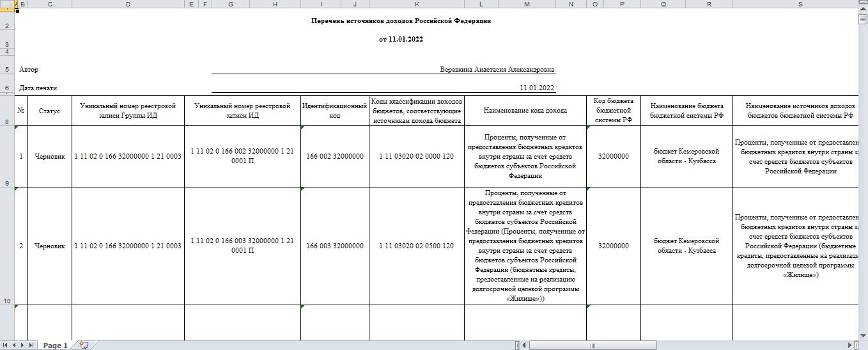Click identification code '166 002 32000000'
Image resolution: width=868 pixels, height=350 pixels.
click(x=335, y=156)
